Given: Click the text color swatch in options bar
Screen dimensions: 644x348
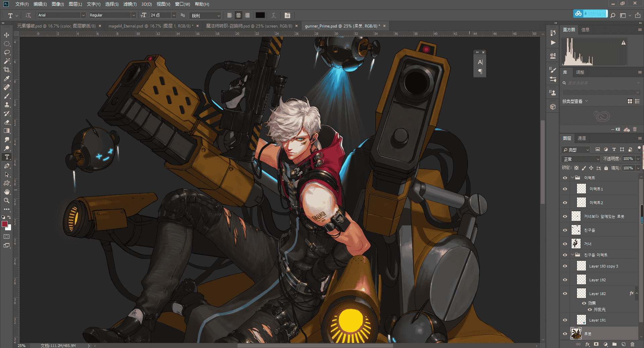Looking at the screenshot, I should pyautogui.click(x=260, y=15).
